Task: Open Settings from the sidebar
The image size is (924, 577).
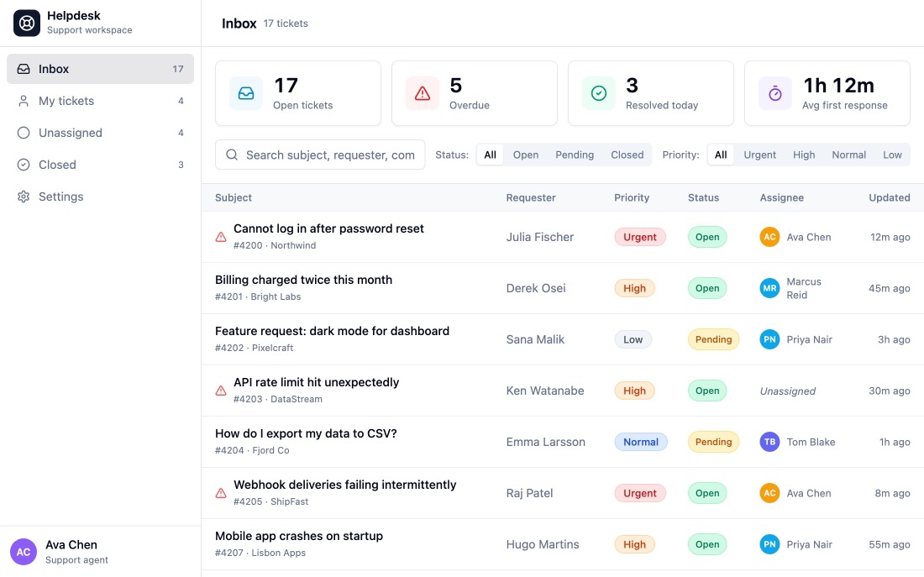Action: point(100,197)
